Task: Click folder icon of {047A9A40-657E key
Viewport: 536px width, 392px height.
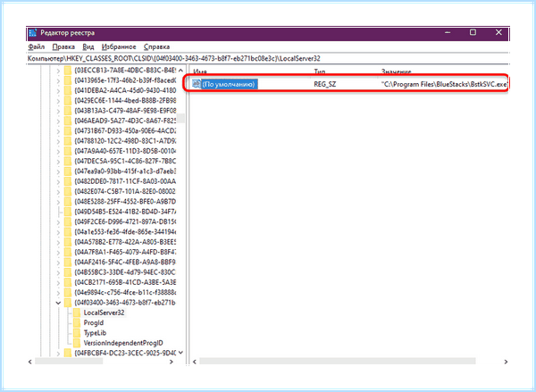Action: (x=68, y=151)
